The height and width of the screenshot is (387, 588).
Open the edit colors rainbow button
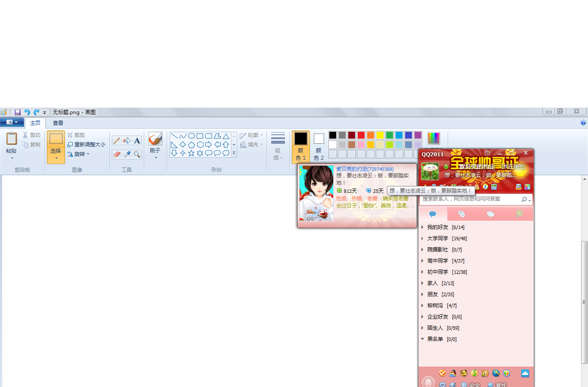433,138
